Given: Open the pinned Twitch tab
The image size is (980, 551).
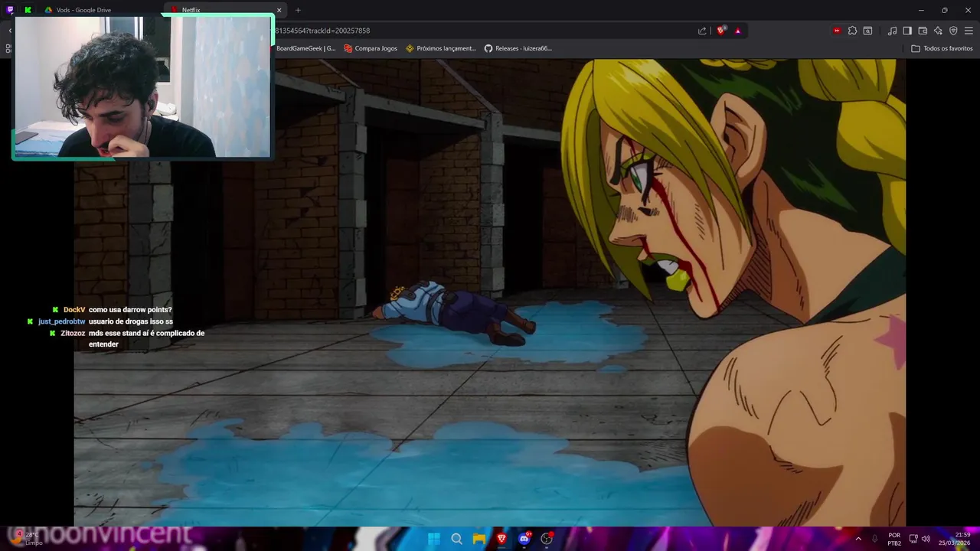Looking at the screenshot, I should coord(10,10).
